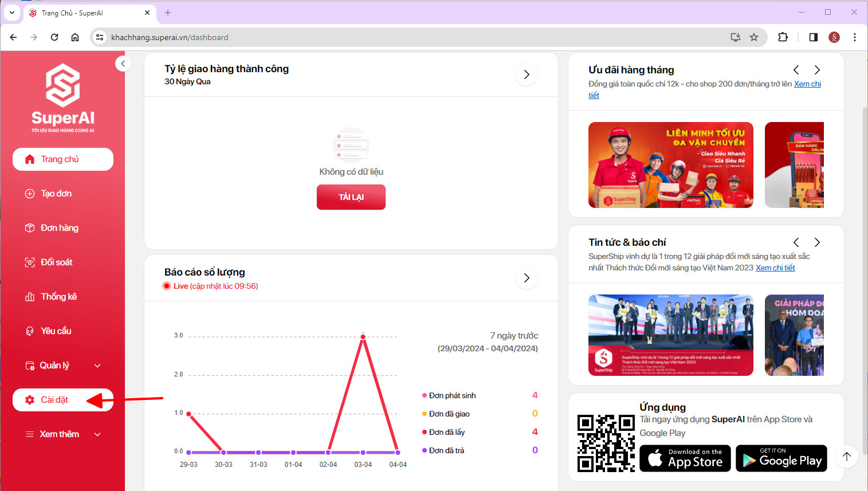The height and width of the screenshot is (491, 868).
Task: Open a new browser tab
Action: [168, 13]
